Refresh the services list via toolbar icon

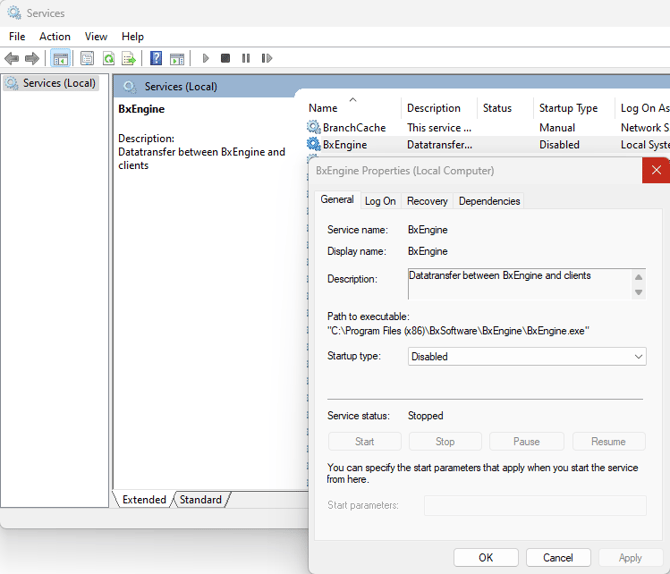tap(109, 58)
